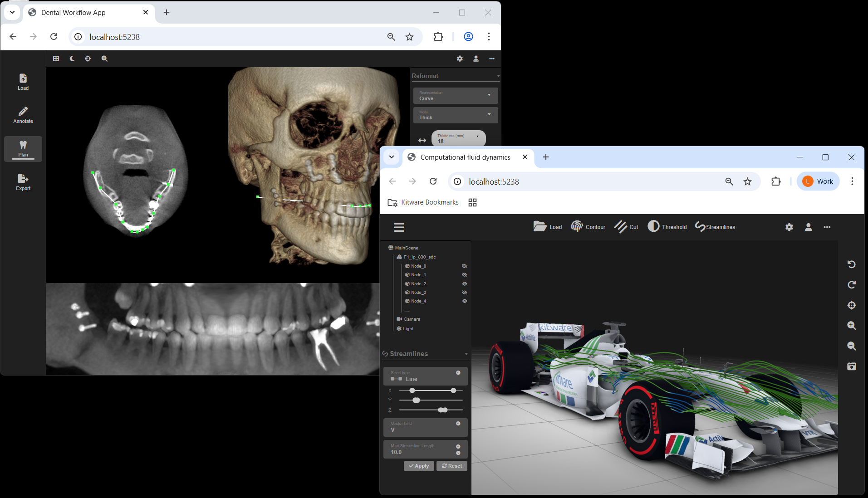Open Representation Curve dropdown
Image resolution: width=868 pixels, height=498 pixels.
[x=456, y=96]
